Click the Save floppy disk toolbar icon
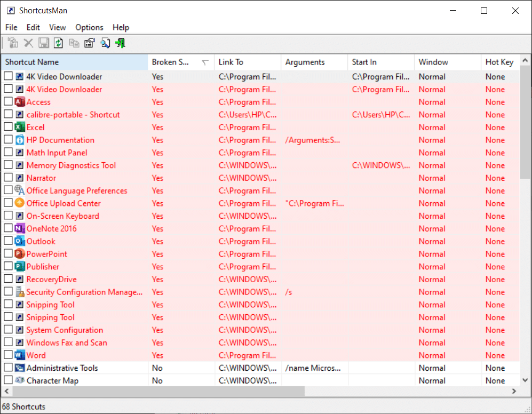The height and width of the screenshot is (414, 532). 43,43
